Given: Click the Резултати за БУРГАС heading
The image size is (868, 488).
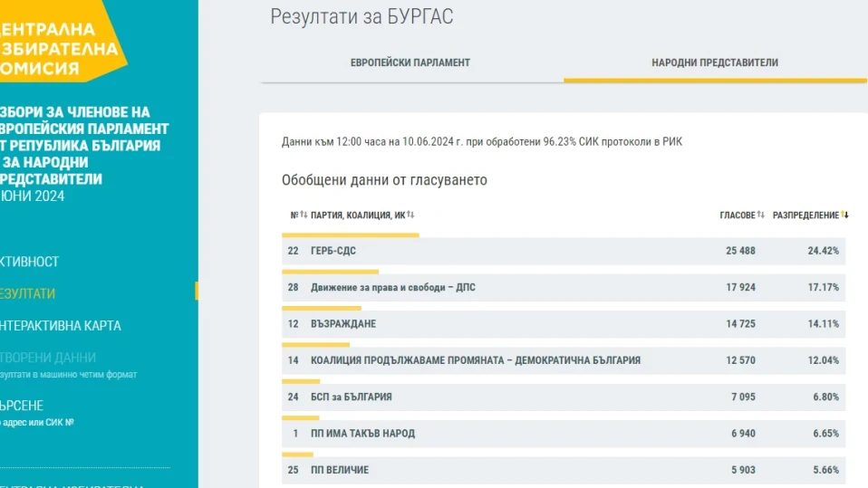Looking at the screenshot, I should point(362,16).
